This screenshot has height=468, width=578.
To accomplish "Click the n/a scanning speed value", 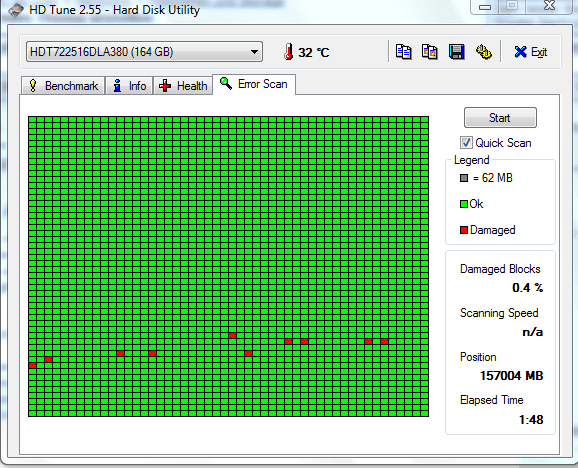I will [x=533, y=332].
